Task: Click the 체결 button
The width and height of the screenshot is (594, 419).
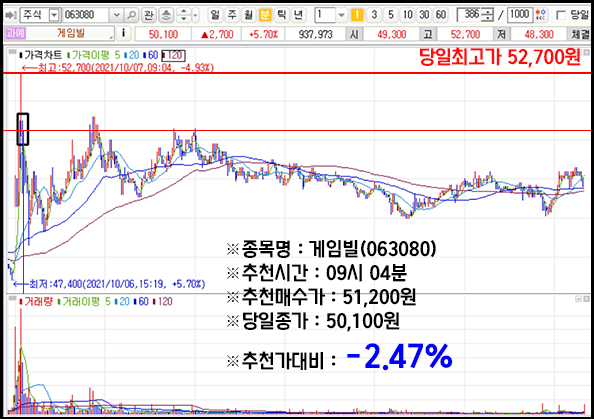Action: tap(580, 34)
